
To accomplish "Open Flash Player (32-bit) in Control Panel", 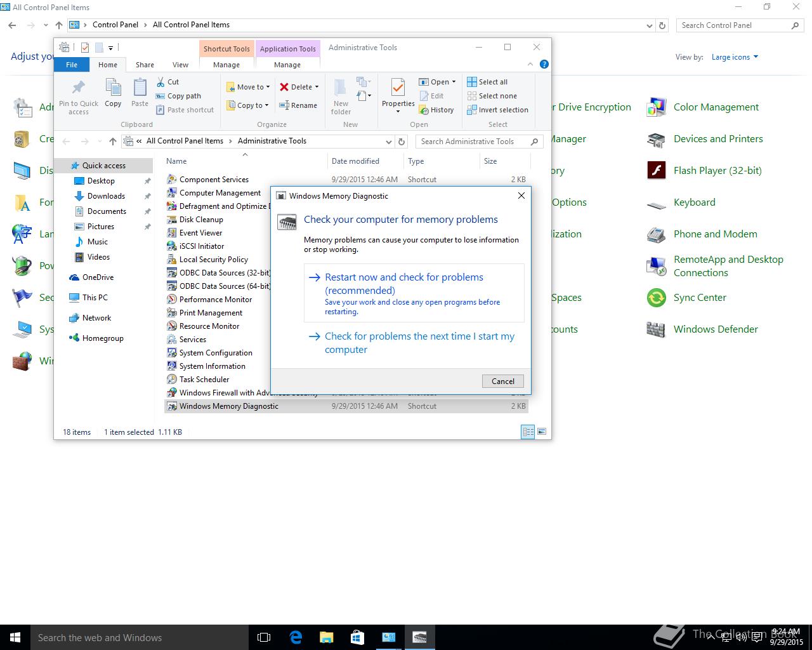I will pyautogui.click(x=704, y=171).
